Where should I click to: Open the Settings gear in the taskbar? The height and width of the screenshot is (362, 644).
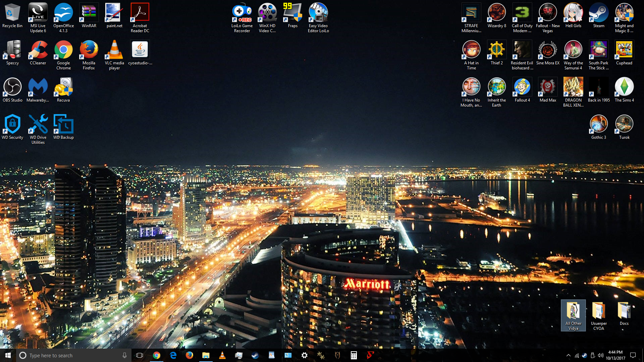(305, 355)
